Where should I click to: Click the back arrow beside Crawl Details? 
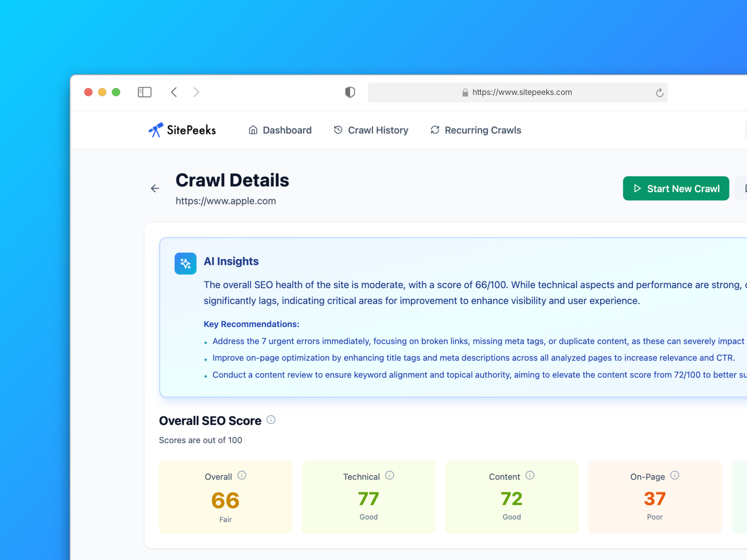pos(155,188)
